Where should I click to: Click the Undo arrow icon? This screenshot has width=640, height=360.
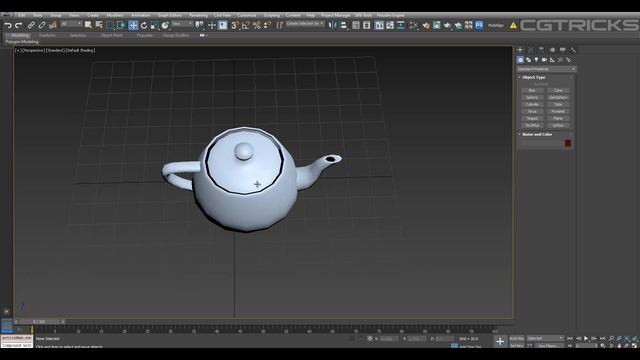[8, 25]
